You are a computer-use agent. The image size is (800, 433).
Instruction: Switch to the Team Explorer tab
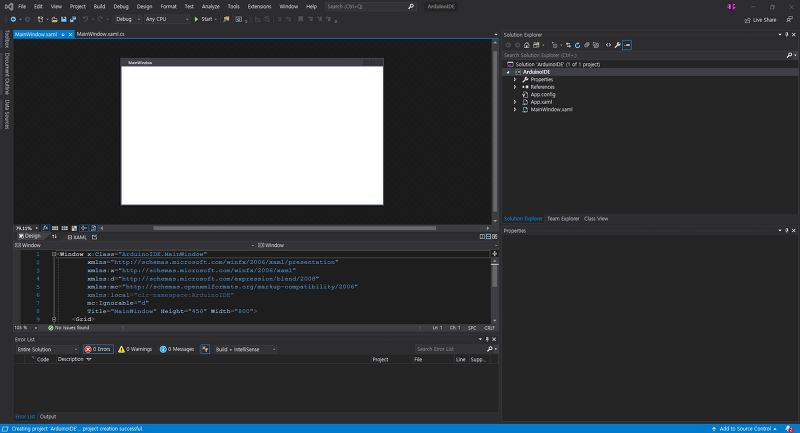(563, 219)
